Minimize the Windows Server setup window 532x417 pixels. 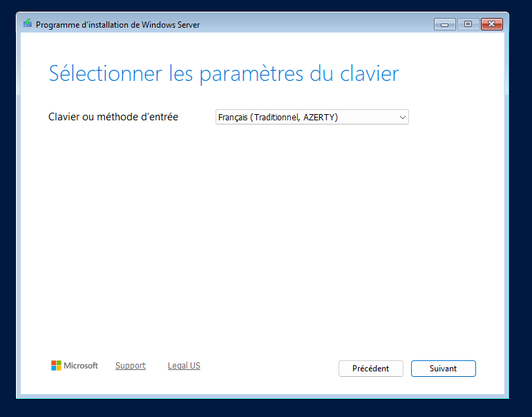(444, 24)
